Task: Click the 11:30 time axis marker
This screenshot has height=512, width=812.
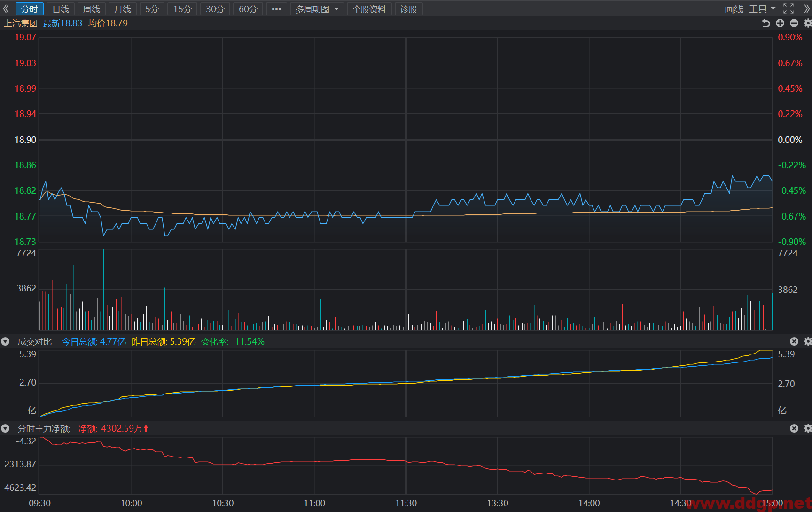Action: click(x=406, y=503)
